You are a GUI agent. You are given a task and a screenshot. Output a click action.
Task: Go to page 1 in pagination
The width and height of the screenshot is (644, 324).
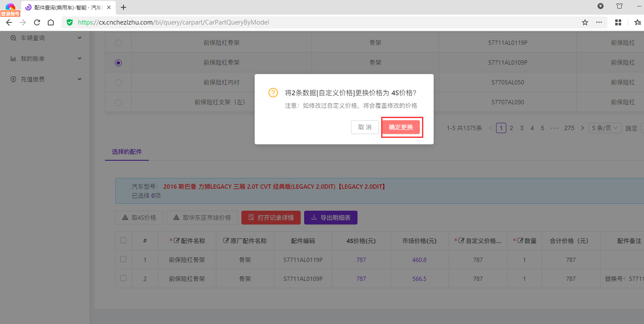[x=501, y=128]
